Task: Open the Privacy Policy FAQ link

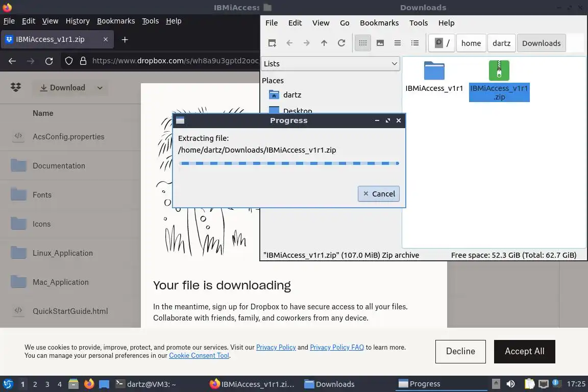Action: click(337, 348)
